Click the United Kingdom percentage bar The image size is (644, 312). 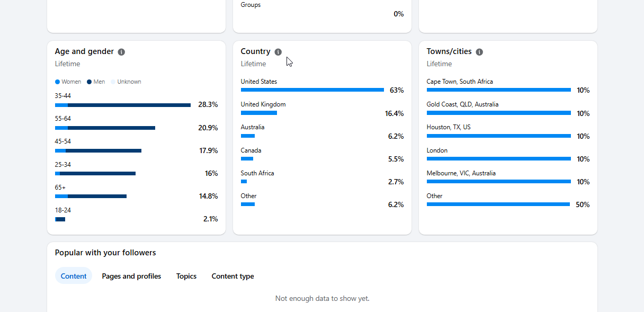259,113
